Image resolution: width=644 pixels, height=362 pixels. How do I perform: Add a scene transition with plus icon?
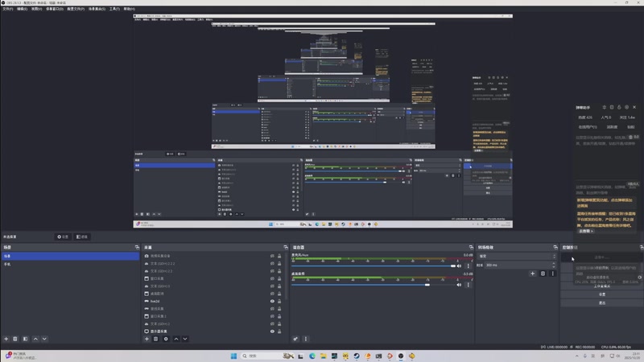(x=533, y=274)
